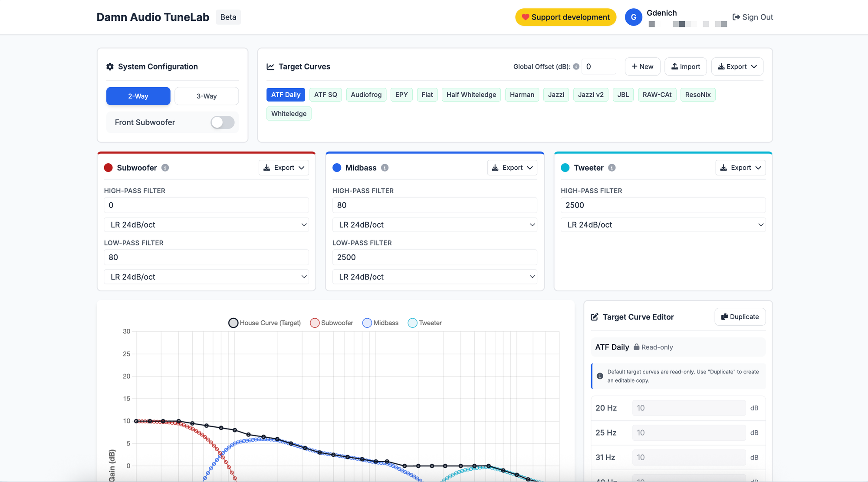Click the Support development button

566,17
